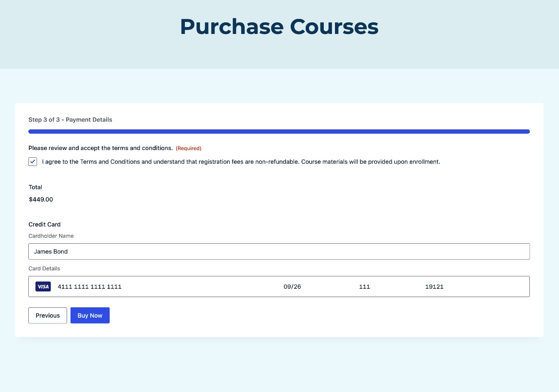This screenshot has width=559, height=392.
Task: Click the CVC field showing 111
Action: 364,286
